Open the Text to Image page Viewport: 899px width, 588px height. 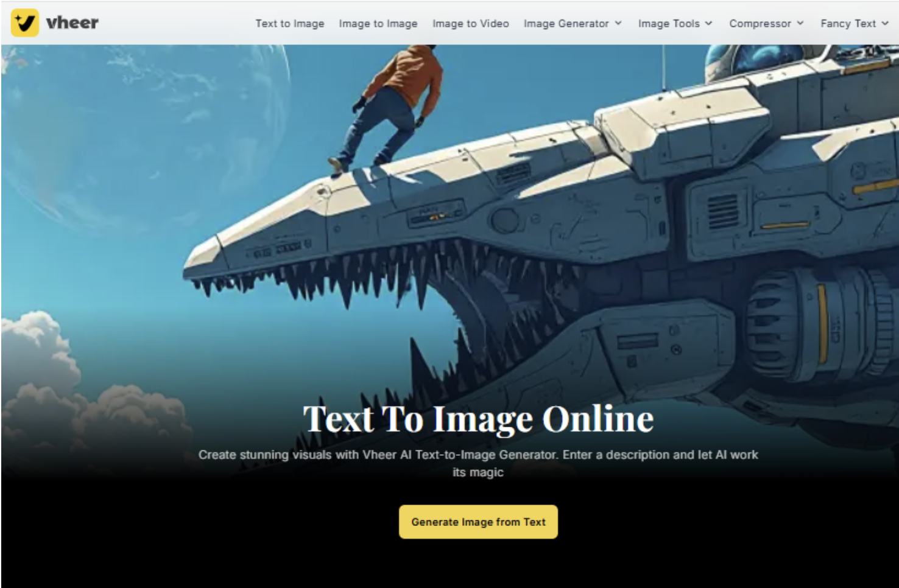point(289,24)
